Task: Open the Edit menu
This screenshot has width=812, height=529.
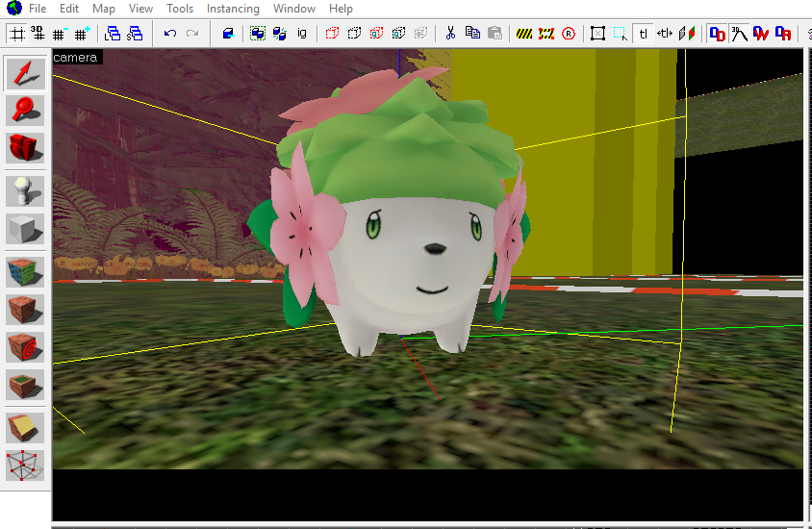Action: pos(69,9)
